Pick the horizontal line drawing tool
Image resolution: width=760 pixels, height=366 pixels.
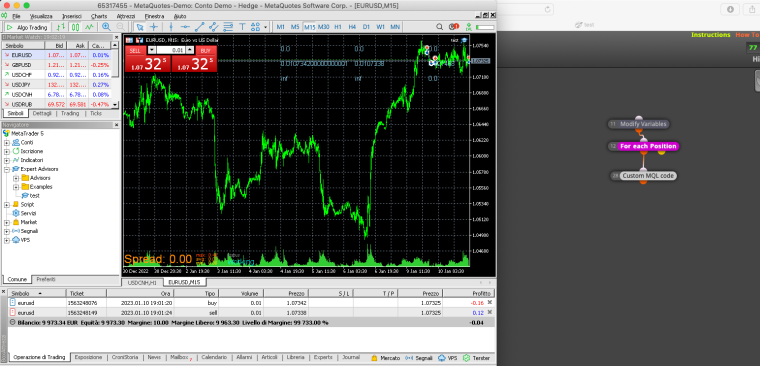(x=185, y=27)
